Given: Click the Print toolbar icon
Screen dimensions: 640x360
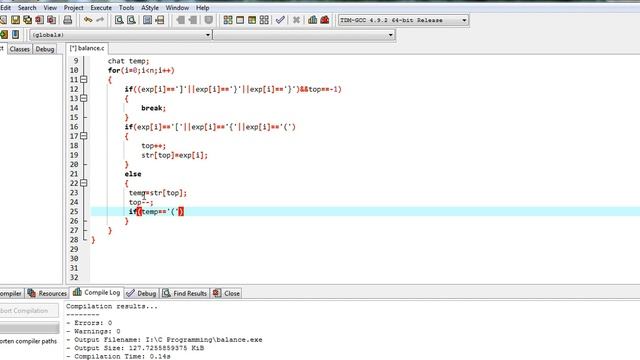Looking at the screenshot, I should 67,20.
